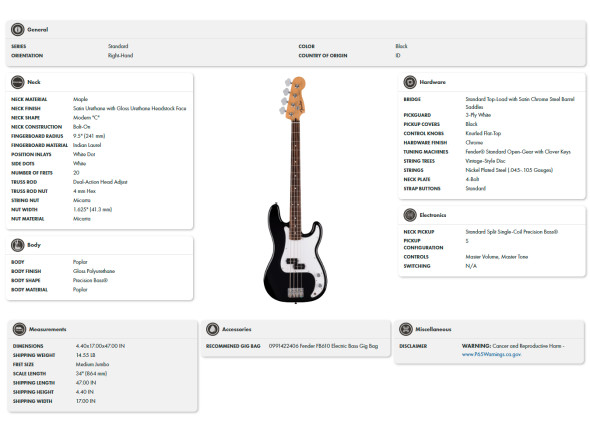Click the Neck section icon
Image resolution: width=590 pixels, height=434 pixels.
pos(17,82)
